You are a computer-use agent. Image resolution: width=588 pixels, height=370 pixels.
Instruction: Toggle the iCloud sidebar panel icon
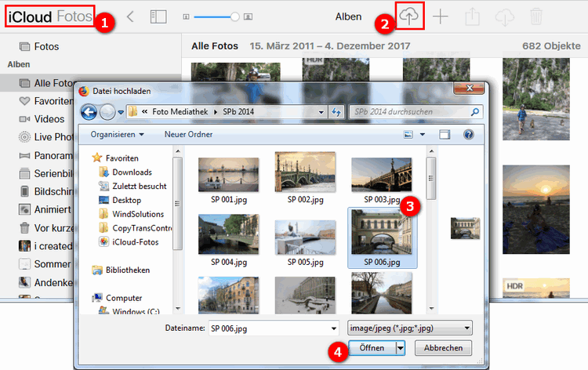pos(158,16)
